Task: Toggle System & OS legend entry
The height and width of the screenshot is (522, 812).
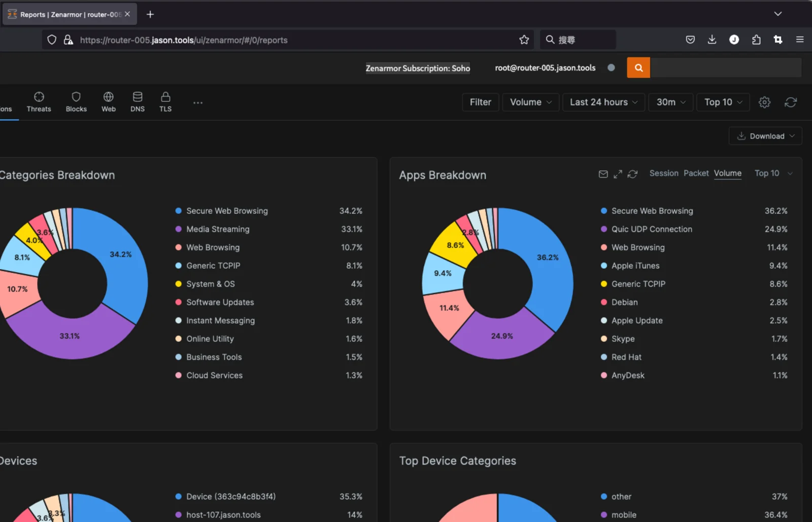Action: [x=269, y=284]
